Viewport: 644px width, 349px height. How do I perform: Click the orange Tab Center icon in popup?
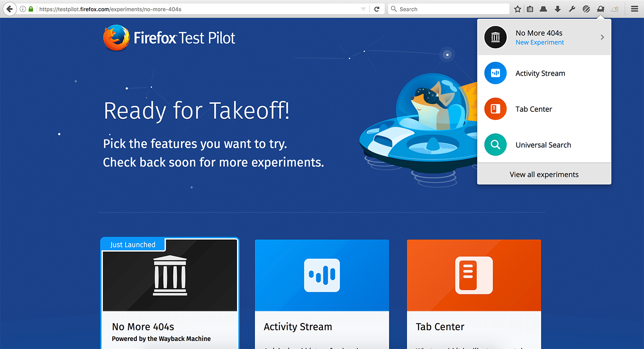(495, 109)
